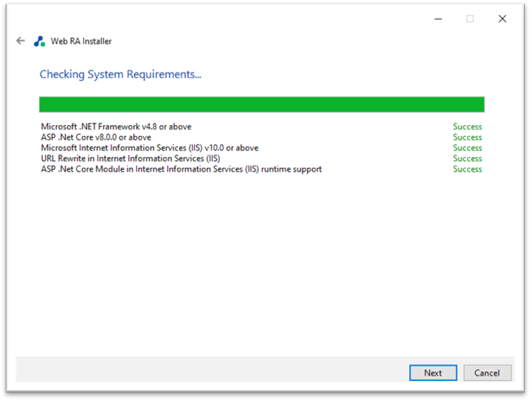Screen dimensions: 532x401
Task: Click the disabled maximize window button
Action: [x=470, y=19]
